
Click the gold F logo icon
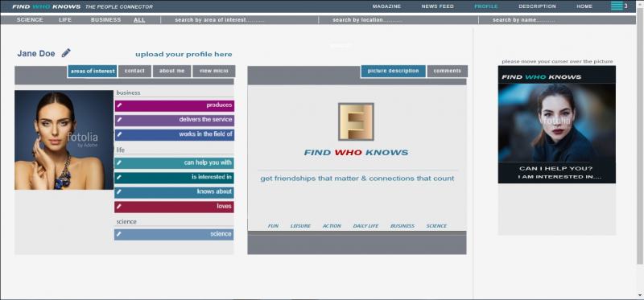356,122
